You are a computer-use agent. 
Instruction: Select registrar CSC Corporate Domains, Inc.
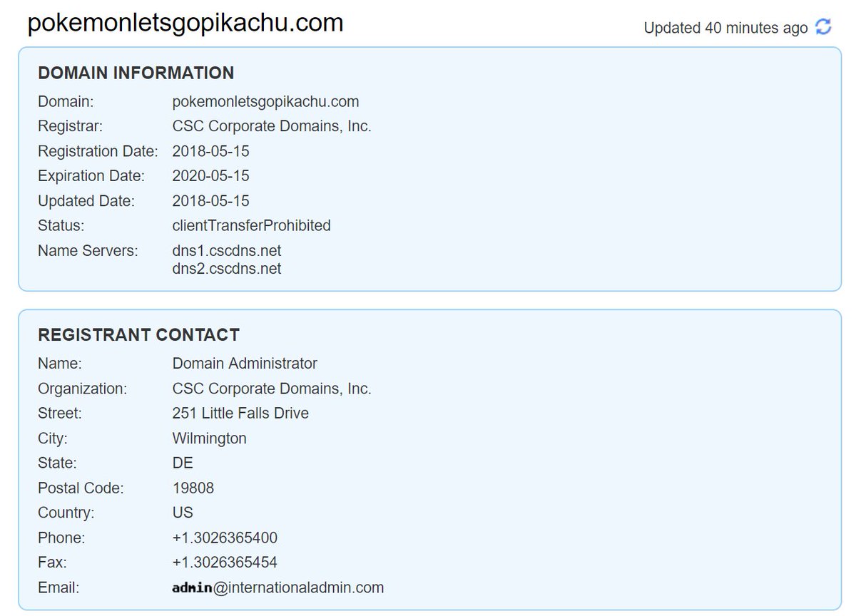[x=272, y=126]
